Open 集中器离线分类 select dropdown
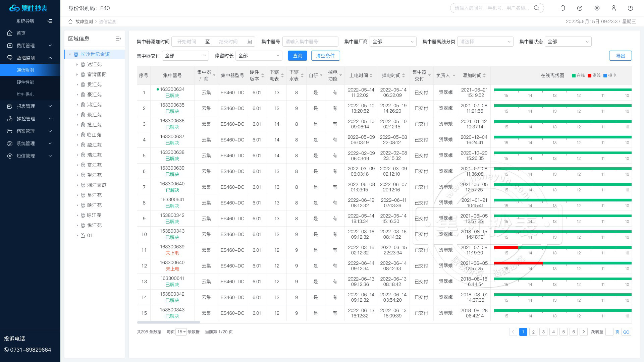Image resolution: width=644 pixels, height=362 pixels. [x=485, y=42]
